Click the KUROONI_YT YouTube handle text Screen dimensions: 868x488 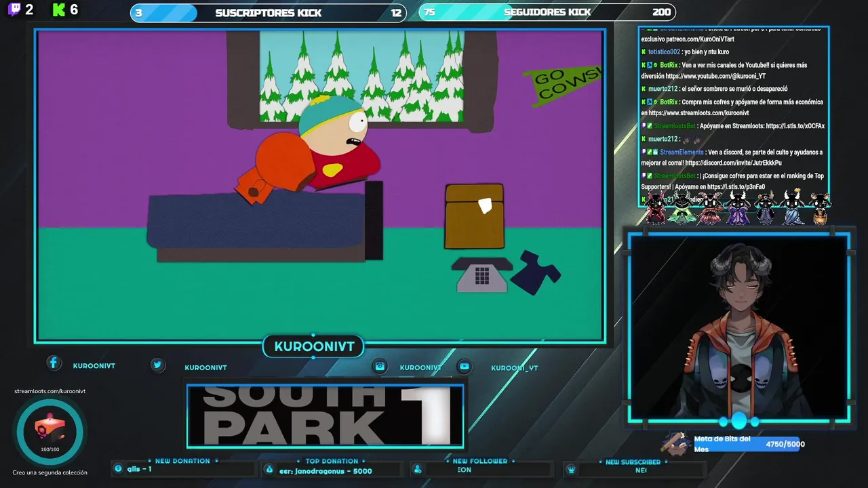[515, 368]
